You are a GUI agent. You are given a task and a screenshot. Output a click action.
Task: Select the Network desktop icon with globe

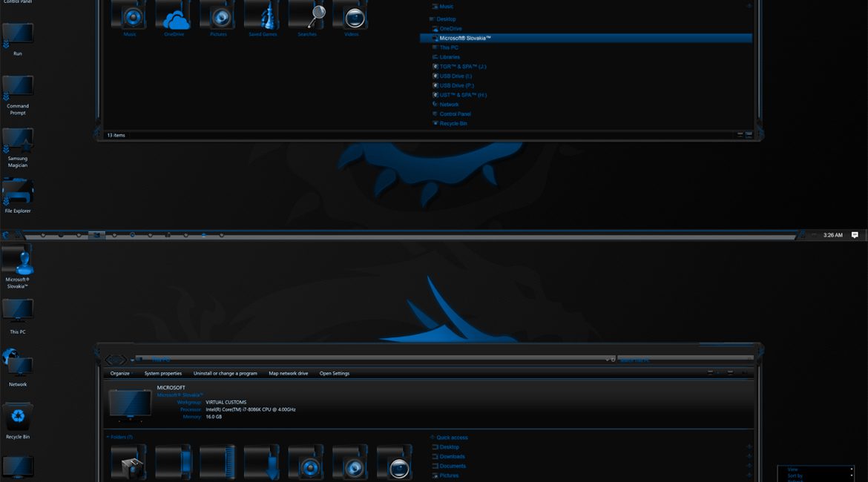(x=18, y=367)
